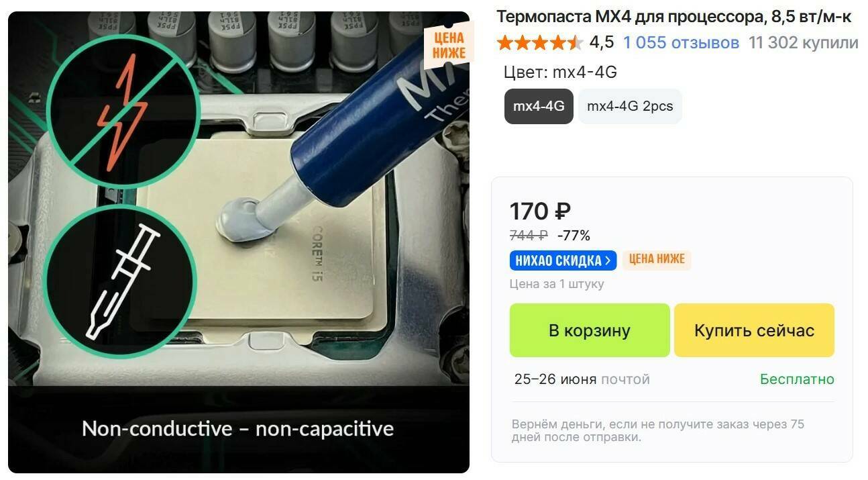
Task: Click the orange star rating icons
Action: pyautogui.click(x=540, y=43)
